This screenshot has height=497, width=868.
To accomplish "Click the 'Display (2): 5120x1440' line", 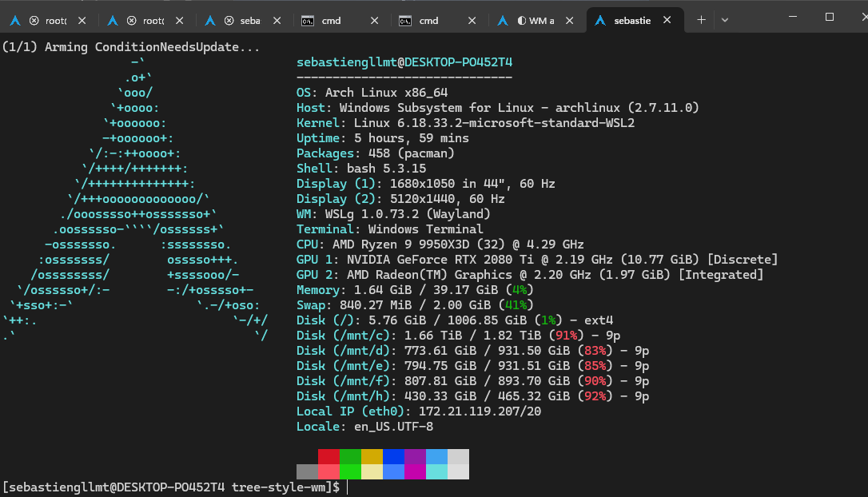I will 400,199.
